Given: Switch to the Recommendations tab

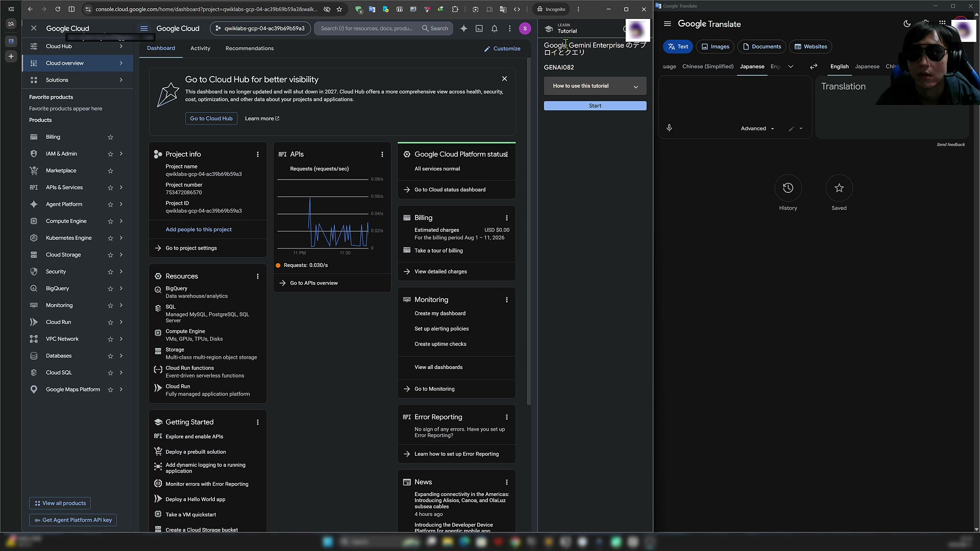Looking at the screenshot, I should (x=250, y=48).
